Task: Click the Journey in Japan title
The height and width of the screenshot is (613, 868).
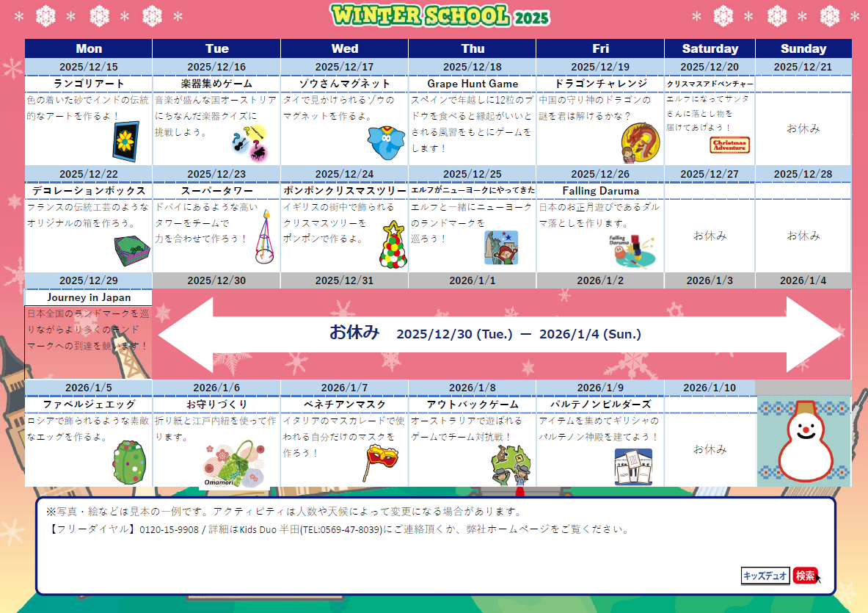Action: coord(89,297)
